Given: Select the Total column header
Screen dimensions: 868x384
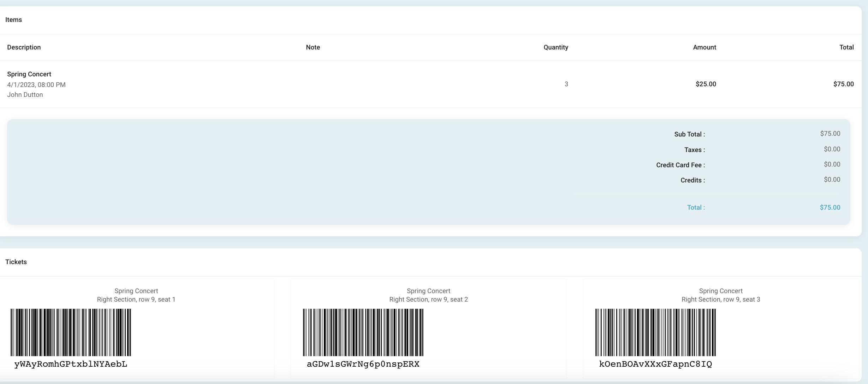Looking at the screenshot, I should [846, 47].
